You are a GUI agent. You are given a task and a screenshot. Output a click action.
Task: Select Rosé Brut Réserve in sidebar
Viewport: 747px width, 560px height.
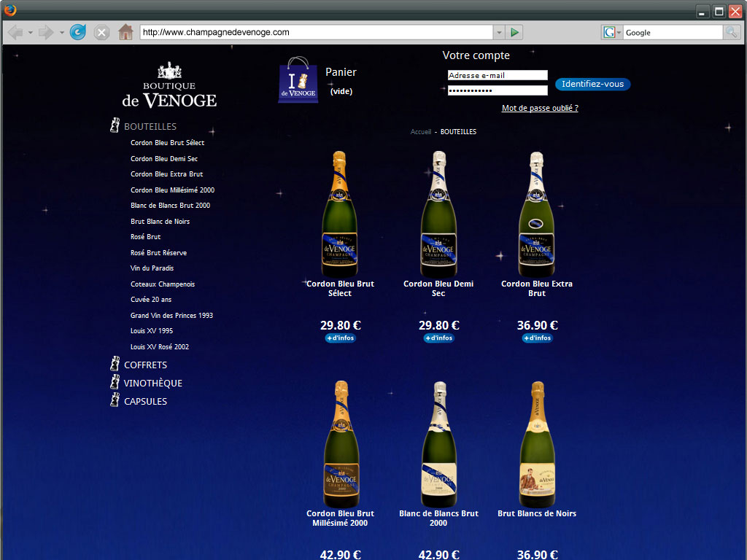(158, 253)
